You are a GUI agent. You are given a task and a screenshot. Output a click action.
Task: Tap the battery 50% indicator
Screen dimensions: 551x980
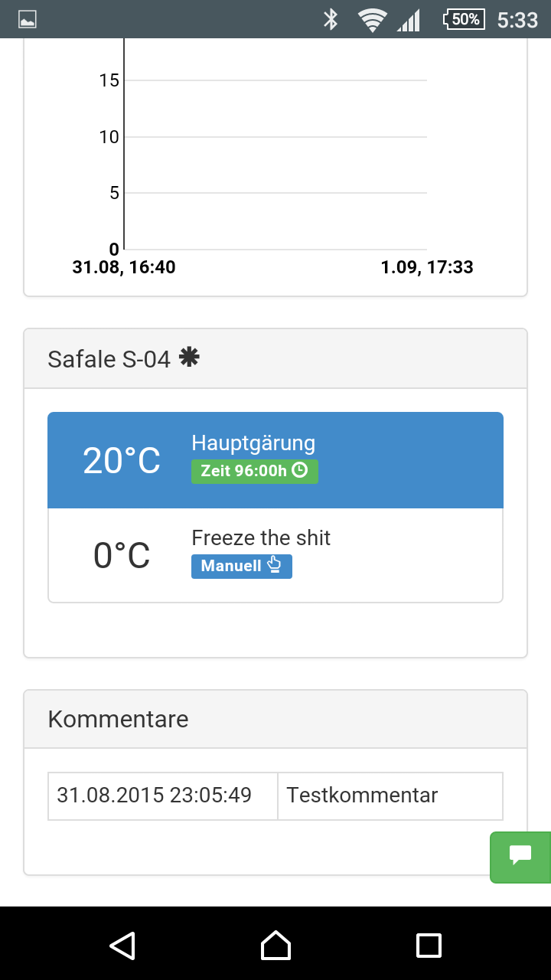[x=464, y=20]
